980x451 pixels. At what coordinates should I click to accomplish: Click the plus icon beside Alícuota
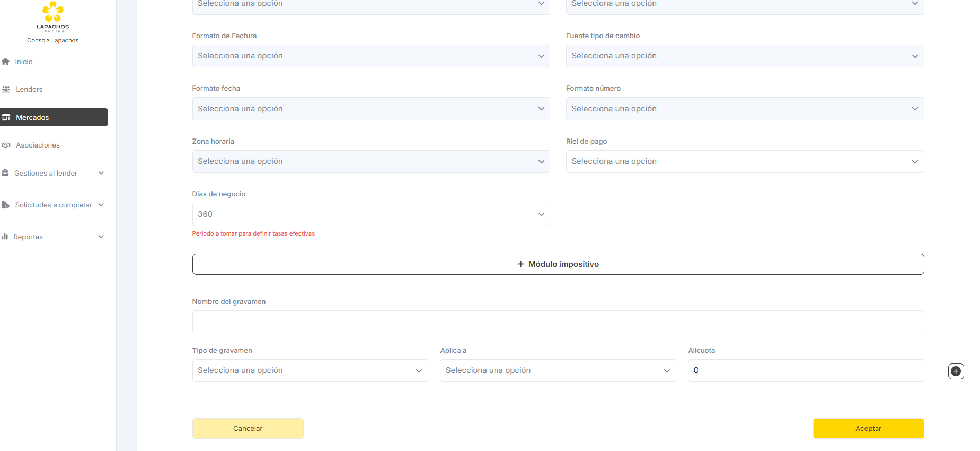coord(956,371)
